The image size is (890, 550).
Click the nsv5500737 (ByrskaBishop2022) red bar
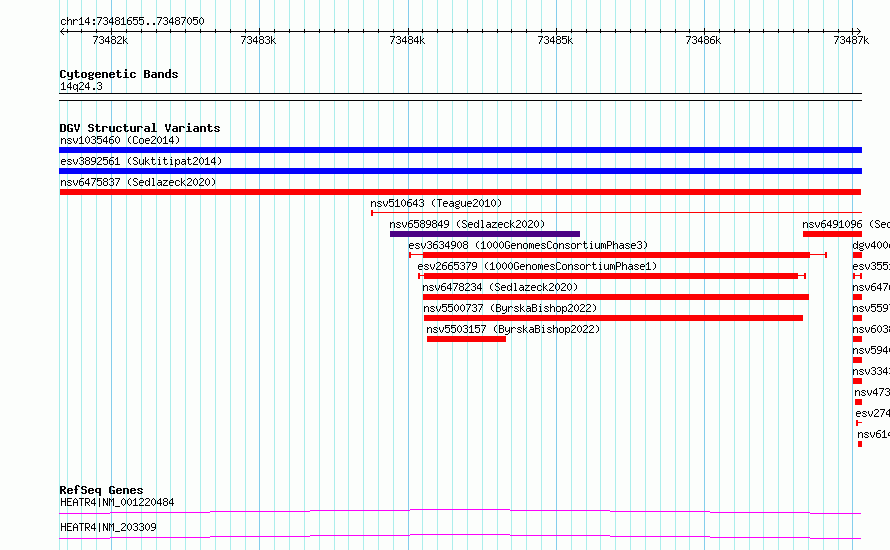(x=614, y=318)
